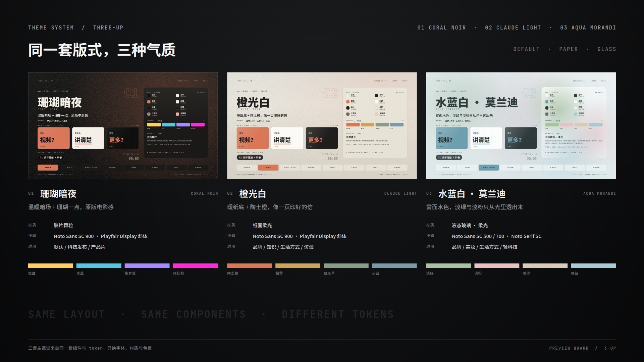The width and height of the screenshot is (644, 362).
Task: Pick the 紫罗兰 violet color swatch
Action: 147,266
